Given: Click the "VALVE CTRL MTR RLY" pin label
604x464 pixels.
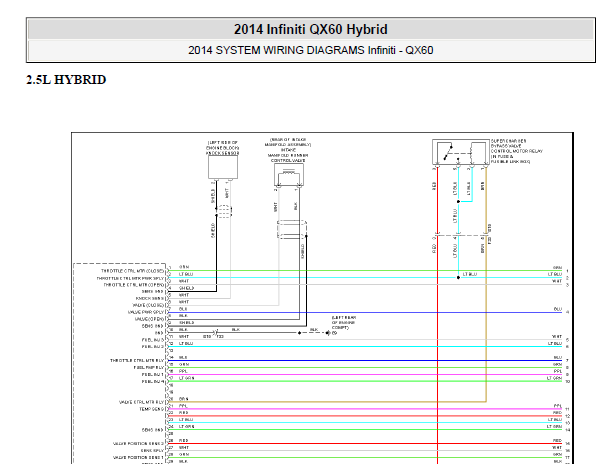Looking at the screenshot, I should (x=141, y=402).
